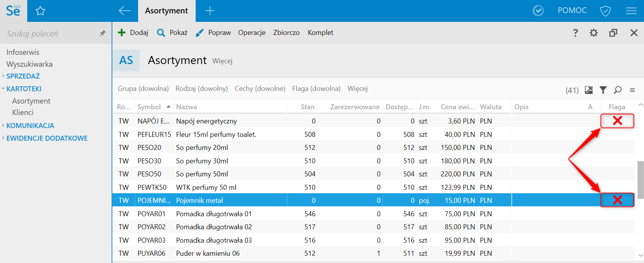Open the filter funnel icon
This screenshot has height=263, width=644.
click(603, 90)
